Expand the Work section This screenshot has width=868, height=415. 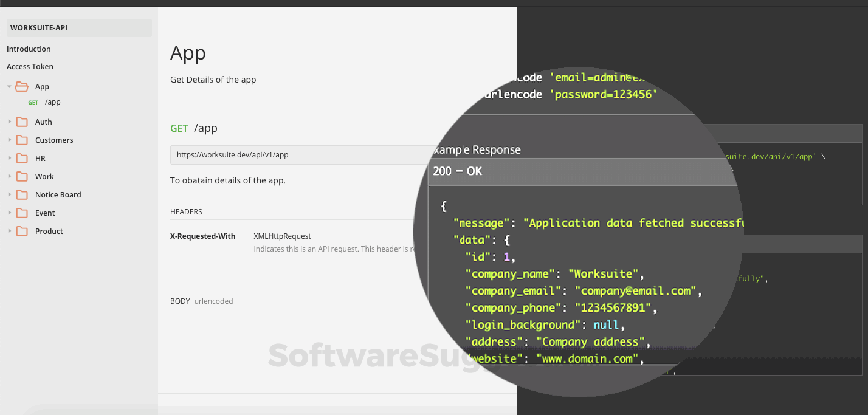9,176
